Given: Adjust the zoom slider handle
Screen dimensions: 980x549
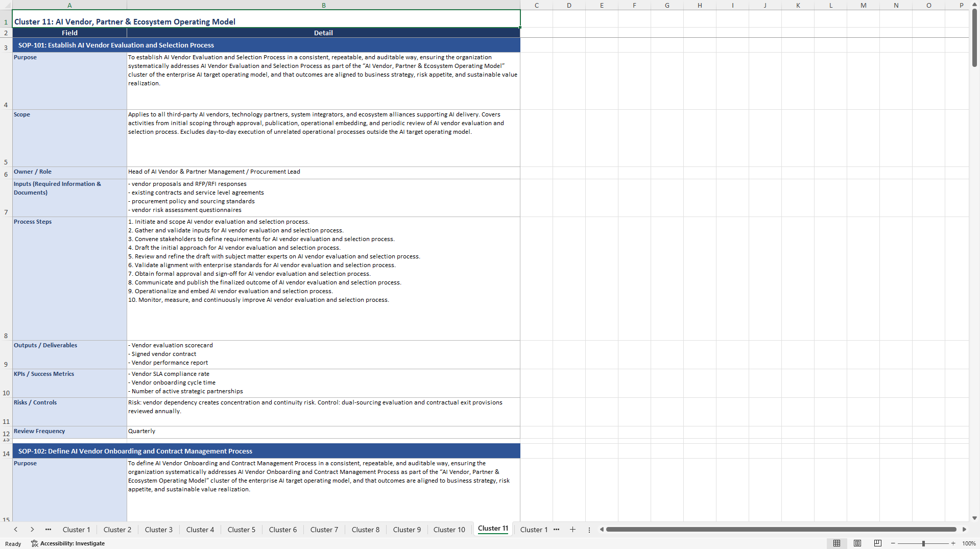Looking at the screenshot, I should tap(923, 543).
